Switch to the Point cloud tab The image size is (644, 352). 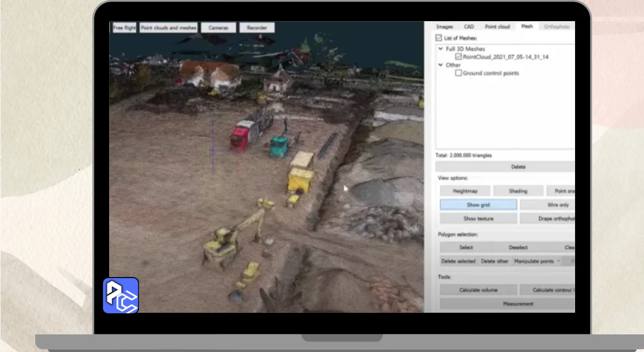click(497, 27)
